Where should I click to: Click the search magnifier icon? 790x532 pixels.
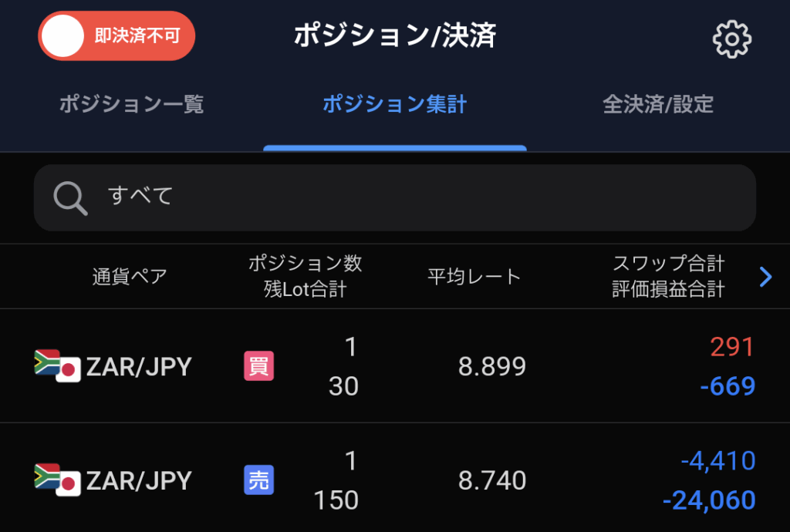pos(70,198)
